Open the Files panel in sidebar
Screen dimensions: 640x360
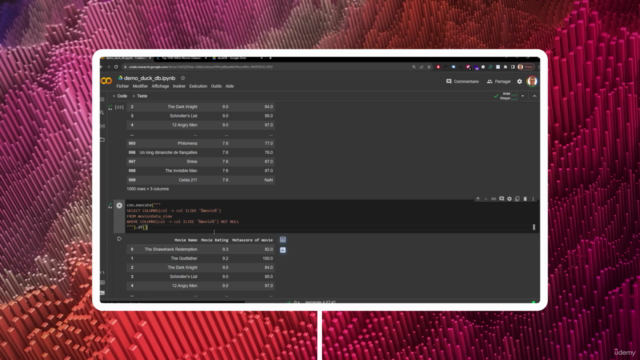point(102,140)
